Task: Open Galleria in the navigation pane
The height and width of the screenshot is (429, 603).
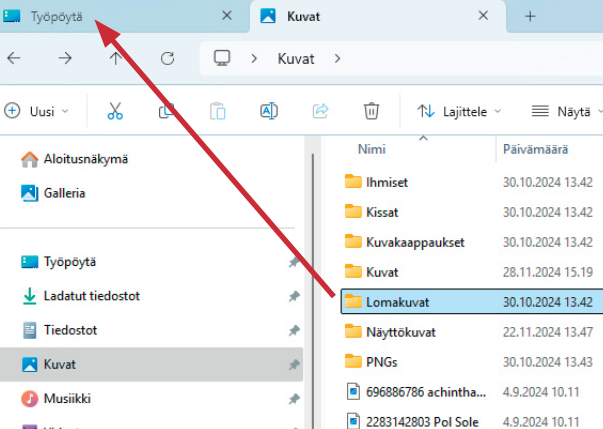Action: (x=63, y=193)
